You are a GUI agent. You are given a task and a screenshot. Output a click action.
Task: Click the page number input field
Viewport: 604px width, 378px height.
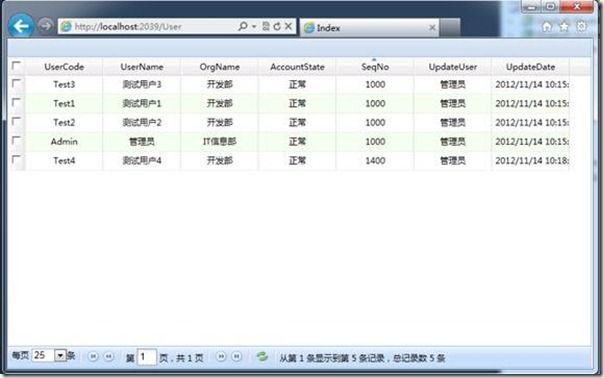tap(147, 357)
